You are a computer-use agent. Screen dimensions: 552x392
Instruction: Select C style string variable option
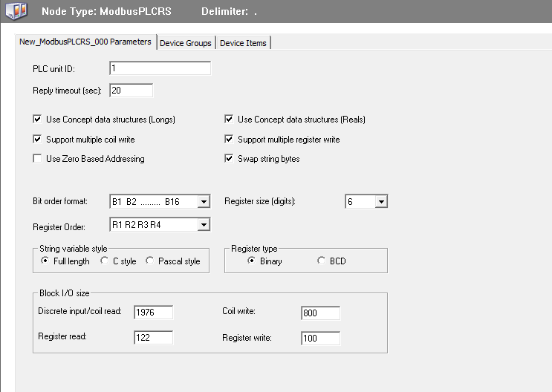click(x=105, y=261)
